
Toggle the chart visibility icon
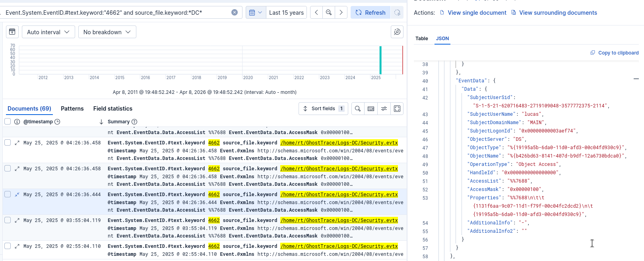click(x=12, y=32)
